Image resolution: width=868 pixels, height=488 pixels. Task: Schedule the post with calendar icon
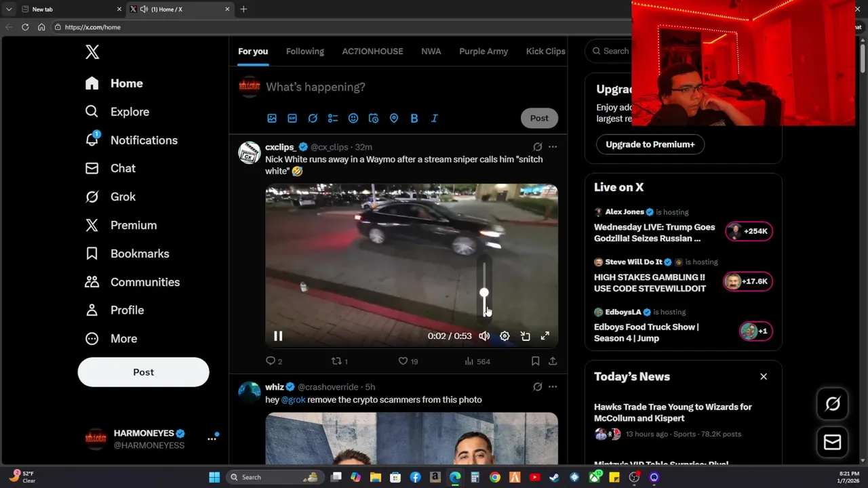point(374,118)
